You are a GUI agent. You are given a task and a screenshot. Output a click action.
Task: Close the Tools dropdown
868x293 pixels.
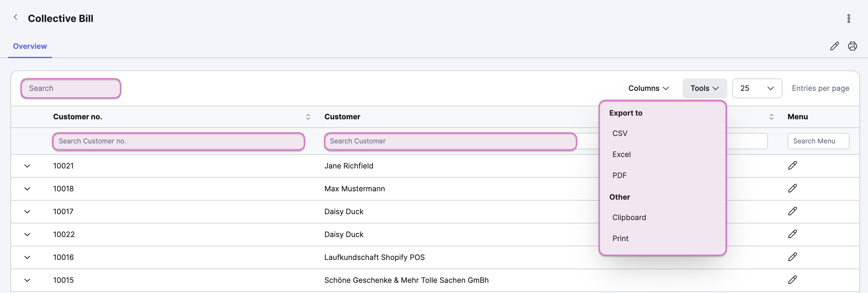704,88
